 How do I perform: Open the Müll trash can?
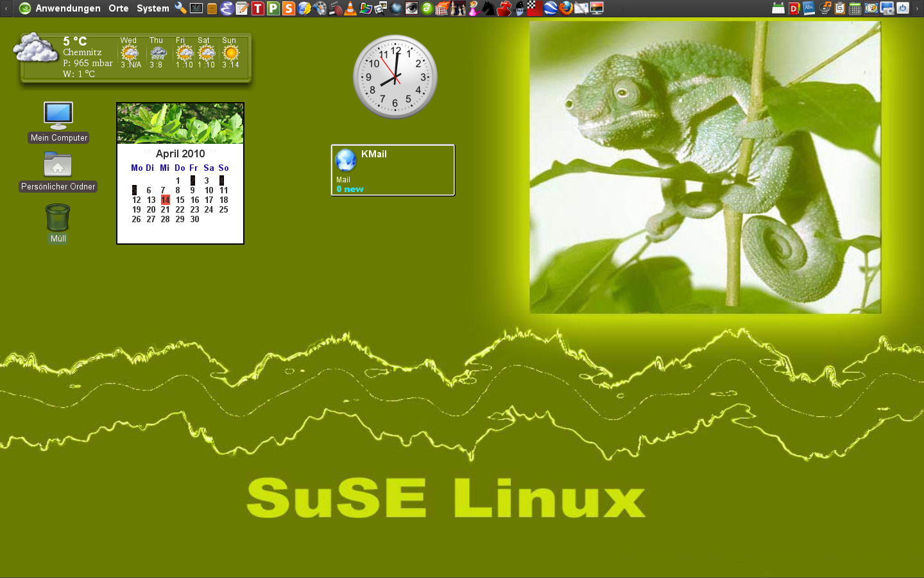[58, 223]
